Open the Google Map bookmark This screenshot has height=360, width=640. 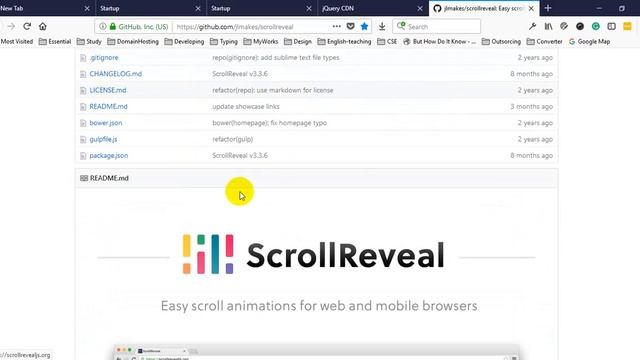589,42
